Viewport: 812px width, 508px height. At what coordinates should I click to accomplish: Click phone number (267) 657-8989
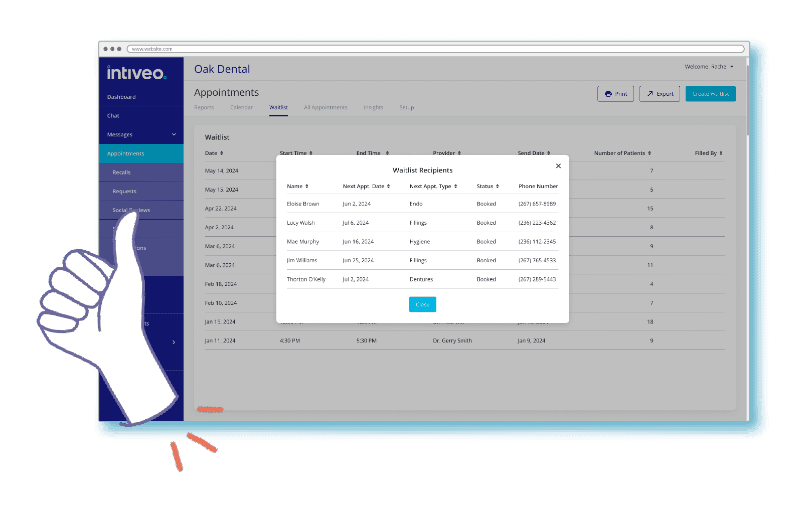coord(537,204)
